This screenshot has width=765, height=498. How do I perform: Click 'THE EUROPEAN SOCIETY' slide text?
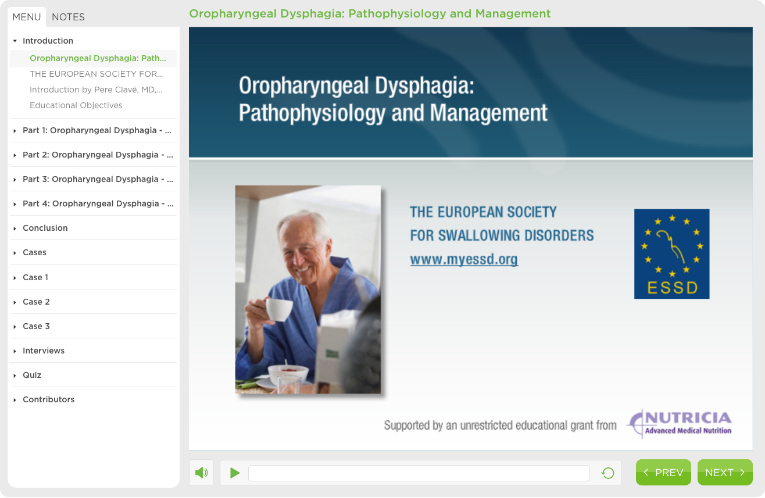click(x=483, y=212)
